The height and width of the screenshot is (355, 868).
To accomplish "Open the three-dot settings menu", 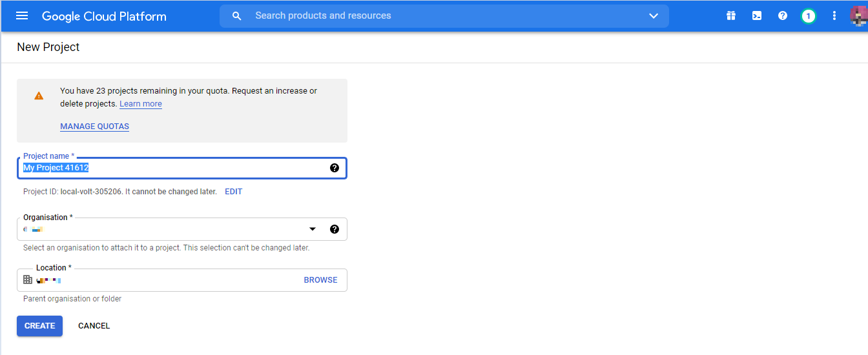I will [x=834, y=15].
